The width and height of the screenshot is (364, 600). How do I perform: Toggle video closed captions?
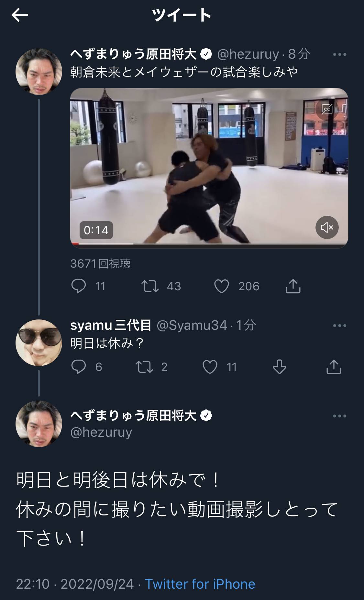click(327, 110)
